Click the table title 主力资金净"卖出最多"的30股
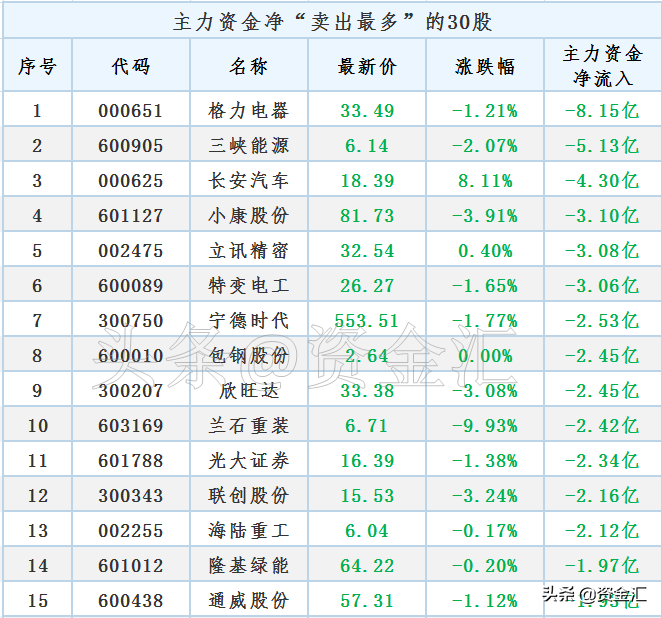662x618 pixels. (x=332, y=22)
